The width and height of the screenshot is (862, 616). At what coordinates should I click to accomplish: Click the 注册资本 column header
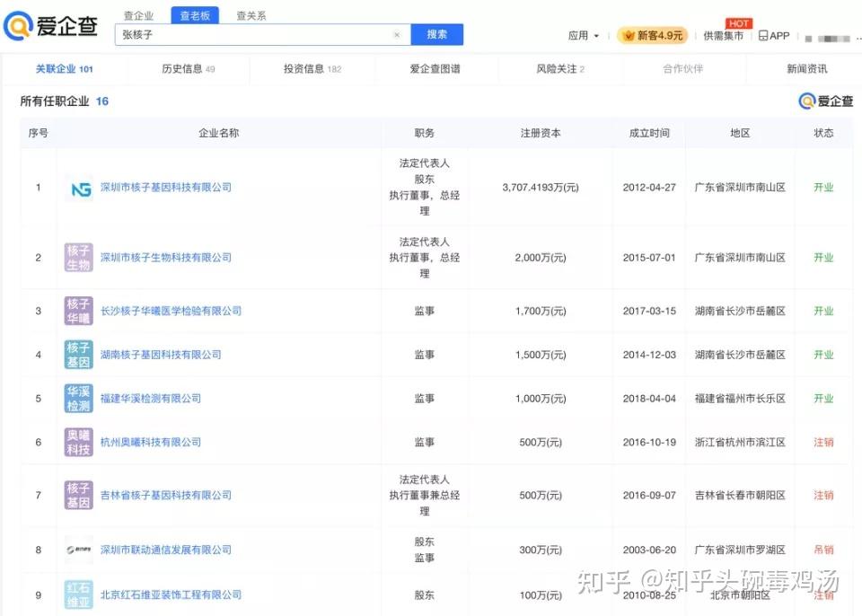point(541,133)
